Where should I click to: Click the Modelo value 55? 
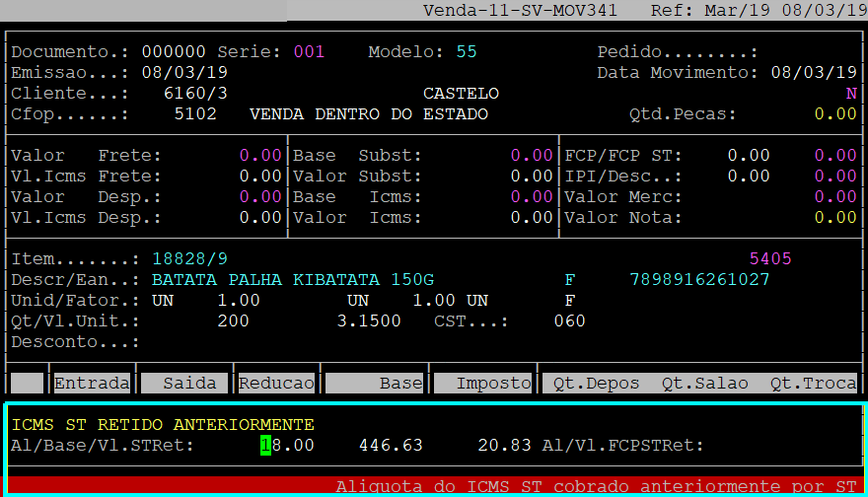[467, 51]
